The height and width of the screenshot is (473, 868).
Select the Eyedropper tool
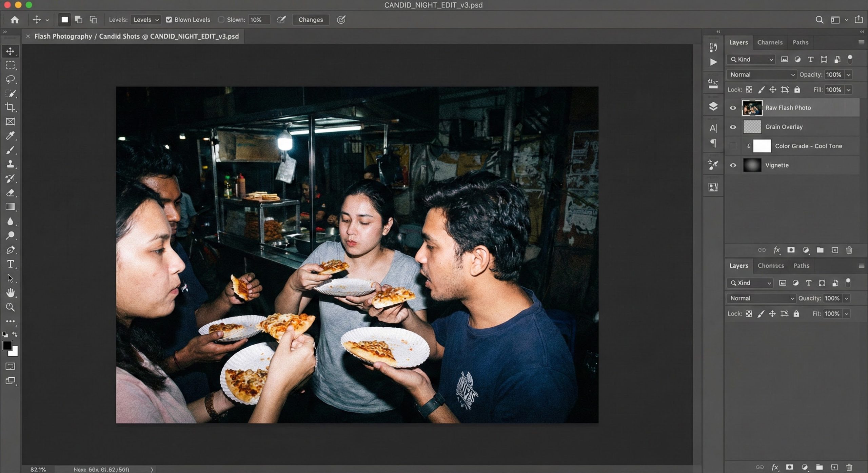[10, 136]
